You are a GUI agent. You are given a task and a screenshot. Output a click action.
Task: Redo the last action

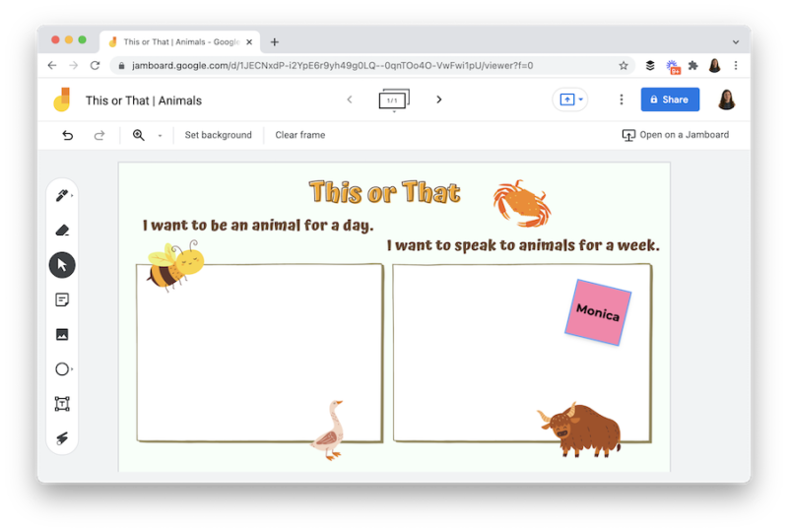coord(99,135)
